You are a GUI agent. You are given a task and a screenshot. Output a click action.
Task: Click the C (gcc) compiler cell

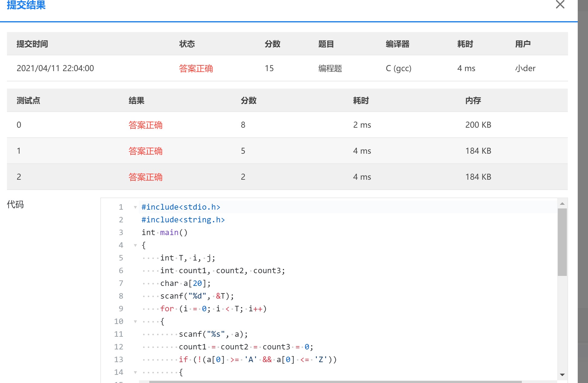pyautogui.click(x=398, y=68)
